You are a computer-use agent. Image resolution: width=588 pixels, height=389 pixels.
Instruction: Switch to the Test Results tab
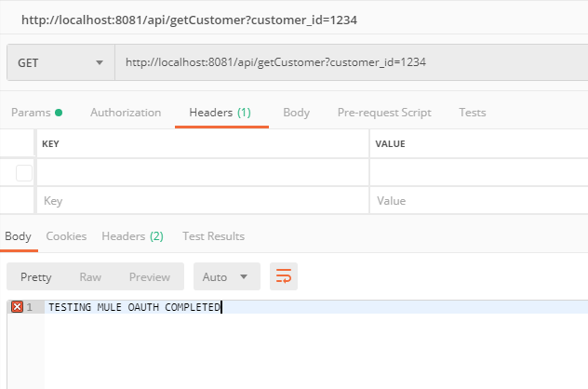click(213, 236)
